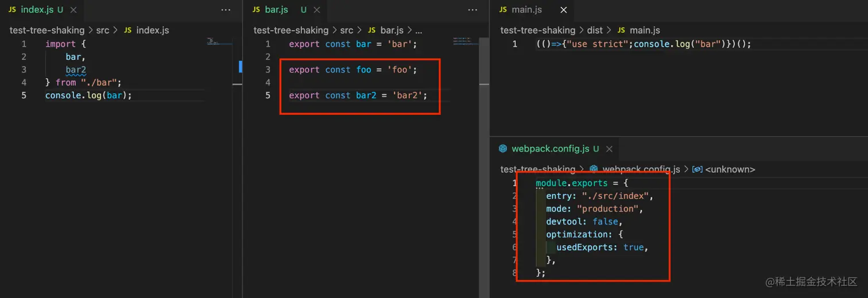Click the bar.js minimap preview

tap(465, 40)
